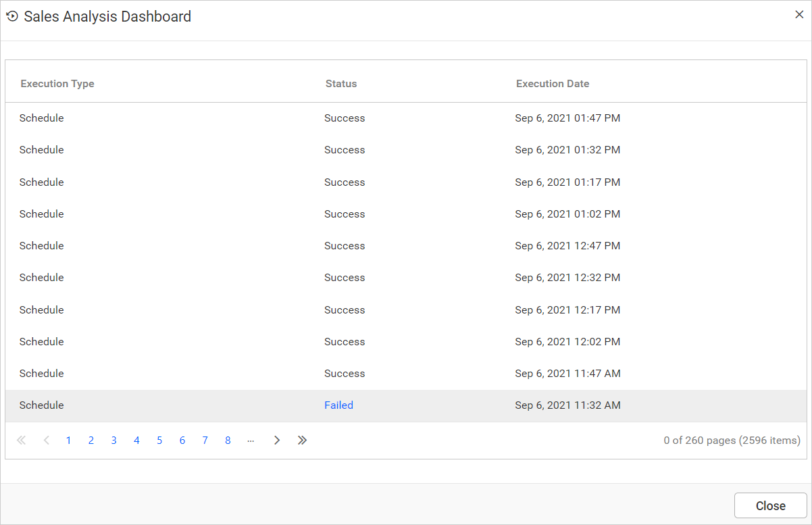Select page 8 in the pagination

coord(228,441)
